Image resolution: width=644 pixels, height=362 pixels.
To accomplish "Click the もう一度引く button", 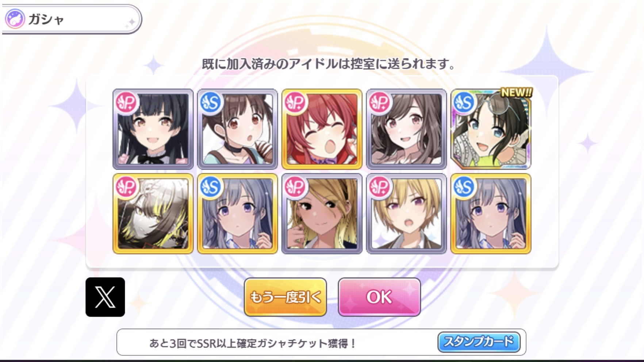I will point(285,297).
